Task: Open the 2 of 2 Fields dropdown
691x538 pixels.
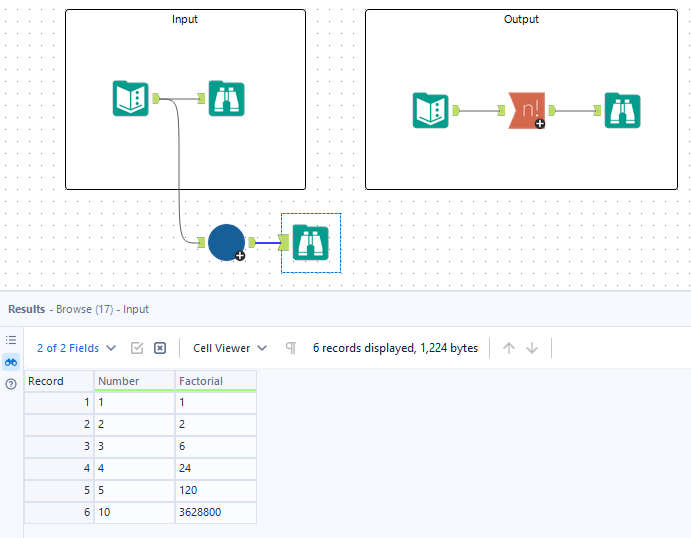Action: tap(76, 348)
